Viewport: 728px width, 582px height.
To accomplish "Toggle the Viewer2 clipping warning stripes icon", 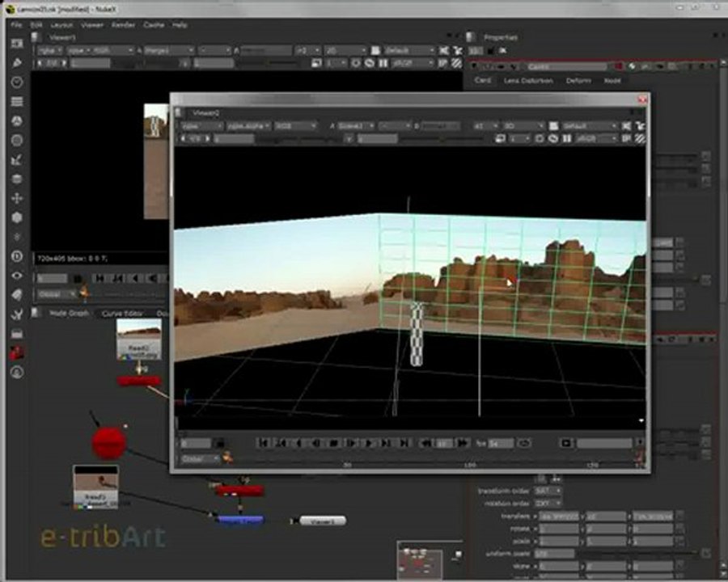I will (640, 138).
